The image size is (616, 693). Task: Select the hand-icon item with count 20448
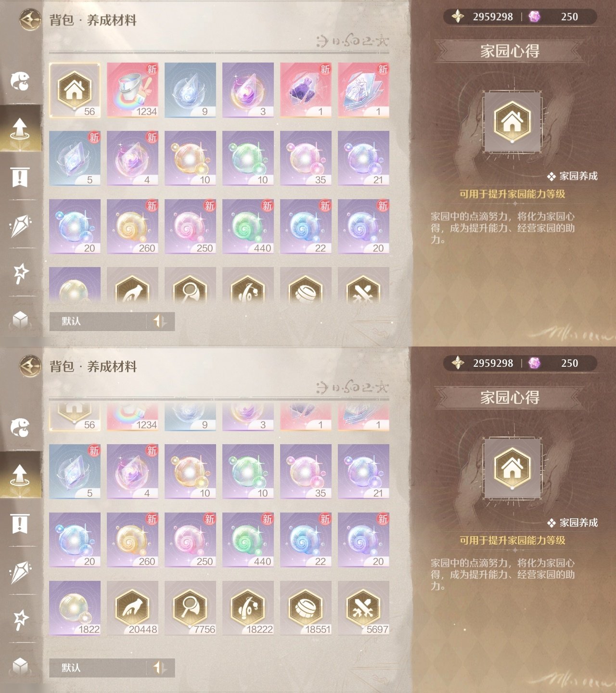(132, 608)
